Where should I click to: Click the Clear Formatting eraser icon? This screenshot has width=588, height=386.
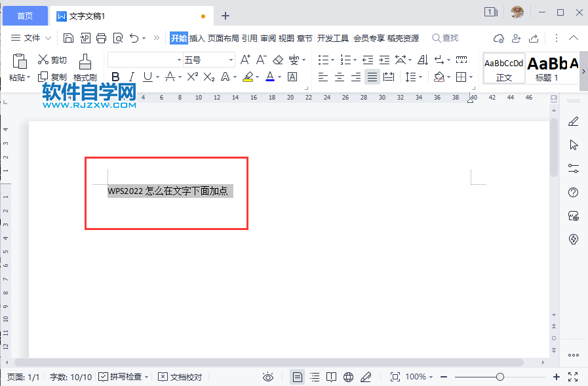tap(277, 59)
